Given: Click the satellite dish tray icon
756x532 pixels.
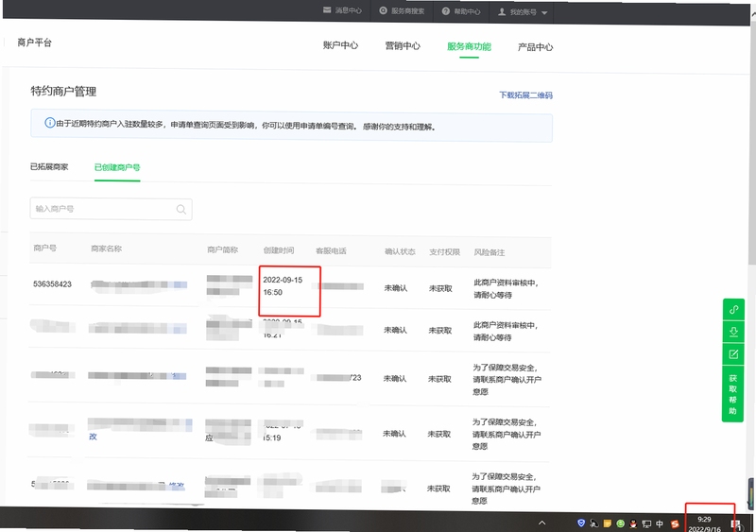Looking at the screenshot, I should pos(594,523).
